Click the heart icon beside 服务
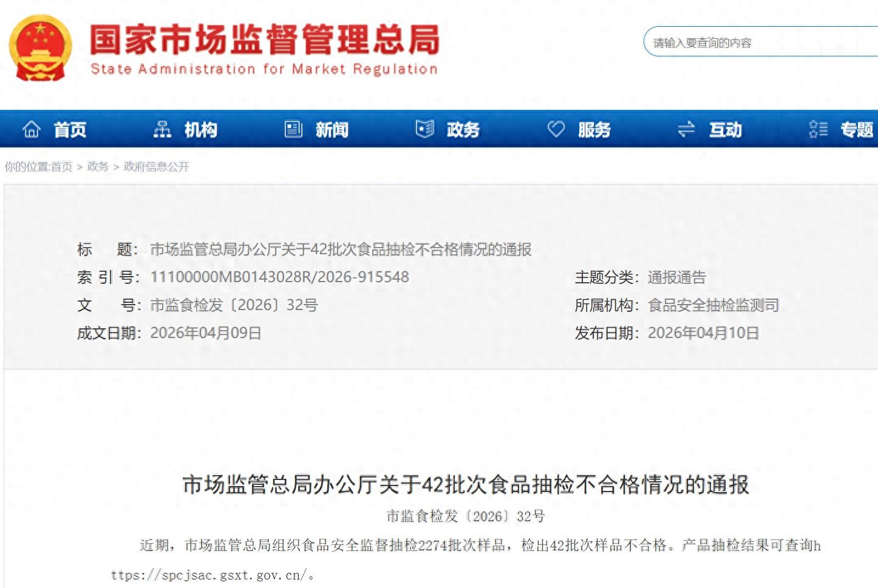Screen dimensions: 878x588 pyautogui.click(x=556, y=129)
